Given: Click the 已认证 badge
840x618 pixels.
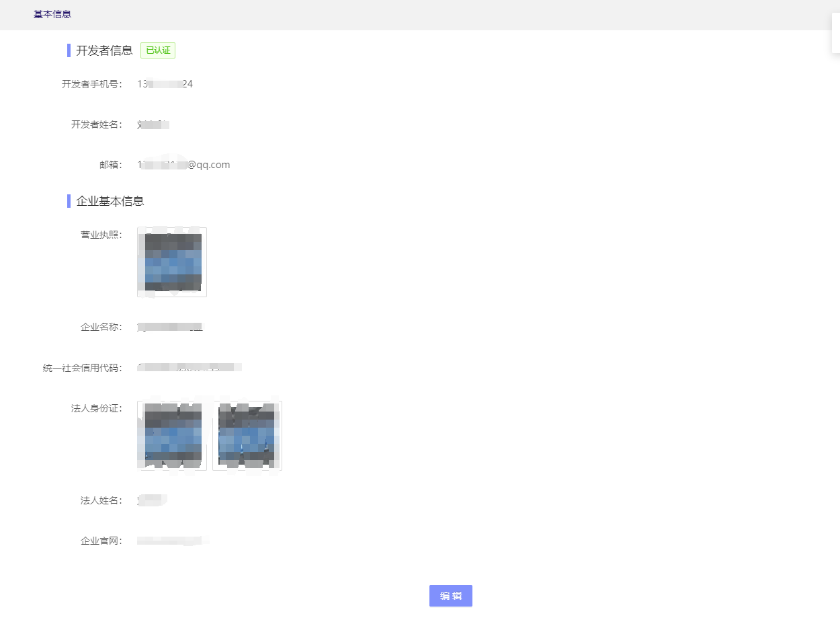Looking at the screenshot, I should click(158, 50).
